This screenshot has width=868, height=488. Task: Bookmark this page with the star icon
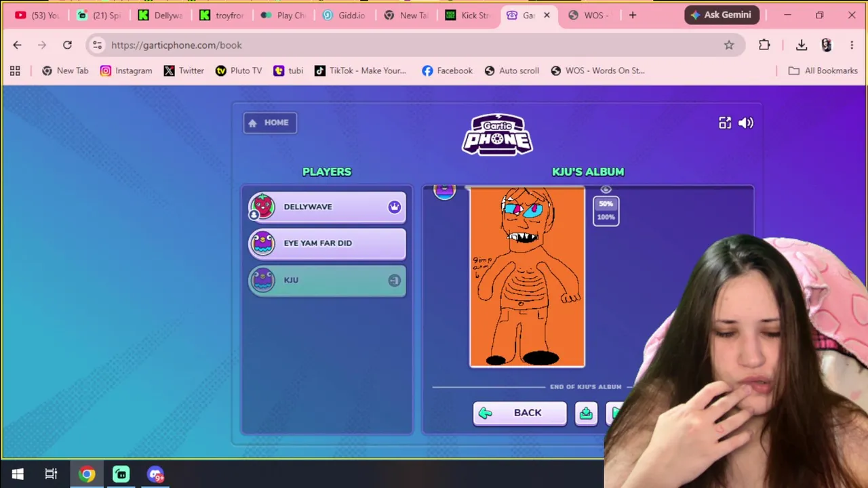729,45
